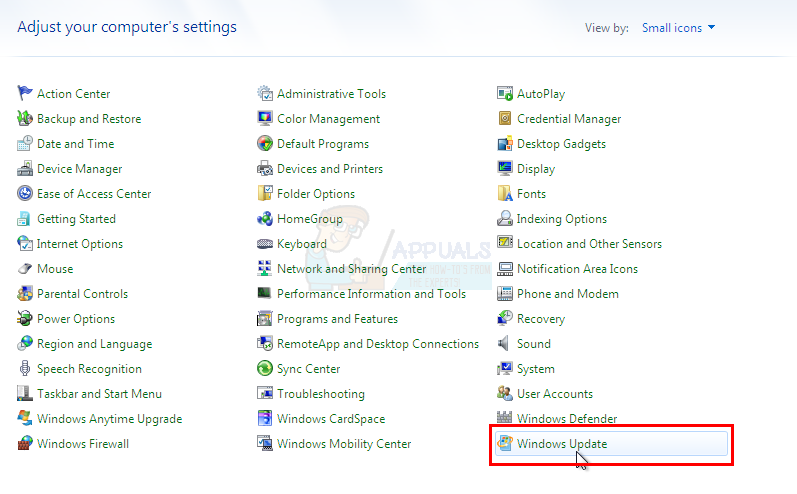
Task: Select the Device Manager icon
Action: pos(24,168)
